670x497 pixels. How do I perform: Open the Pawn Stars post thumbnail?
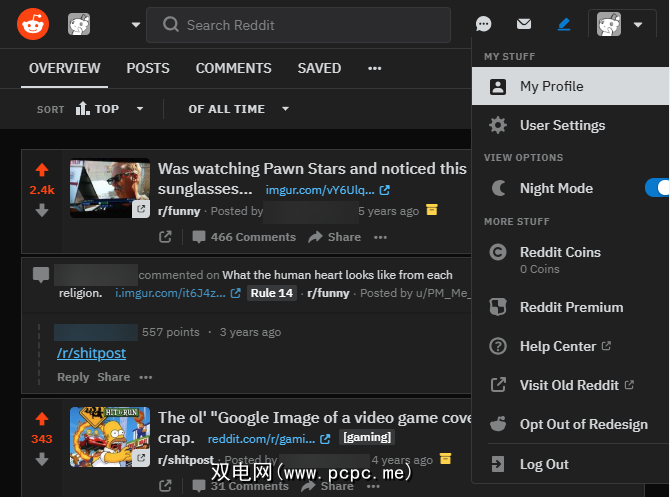(110, 188)
